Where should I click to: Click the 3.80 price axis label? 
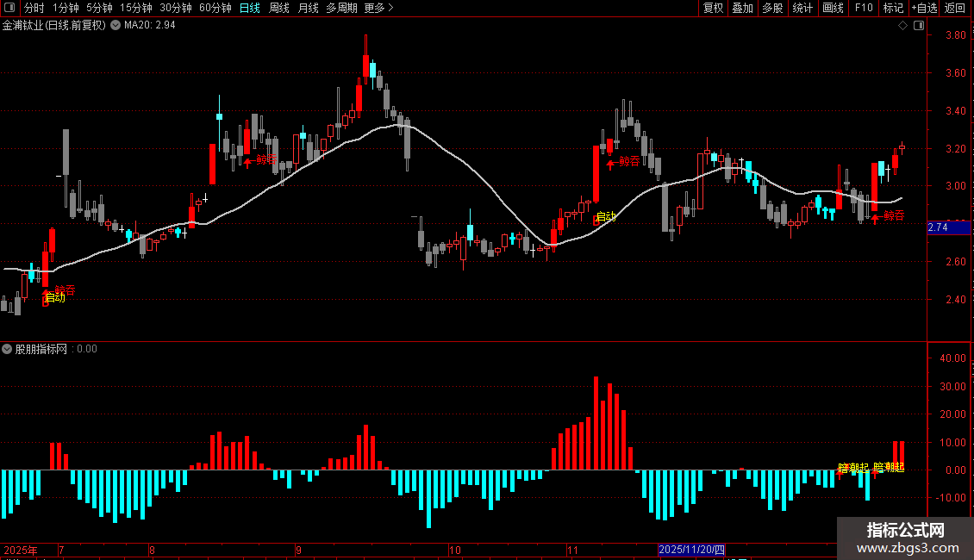[955, 35]
